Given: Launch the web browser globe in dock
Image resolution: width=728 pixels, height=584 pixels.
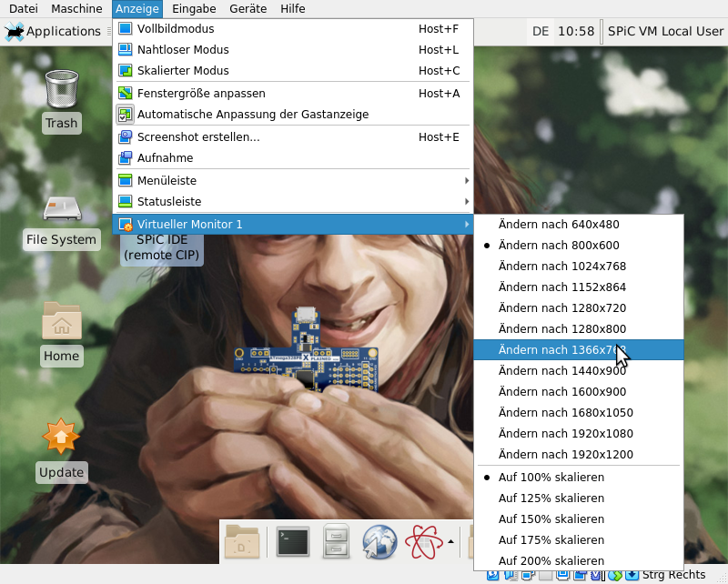Looking at the screenshot, I should click(379, 542).
